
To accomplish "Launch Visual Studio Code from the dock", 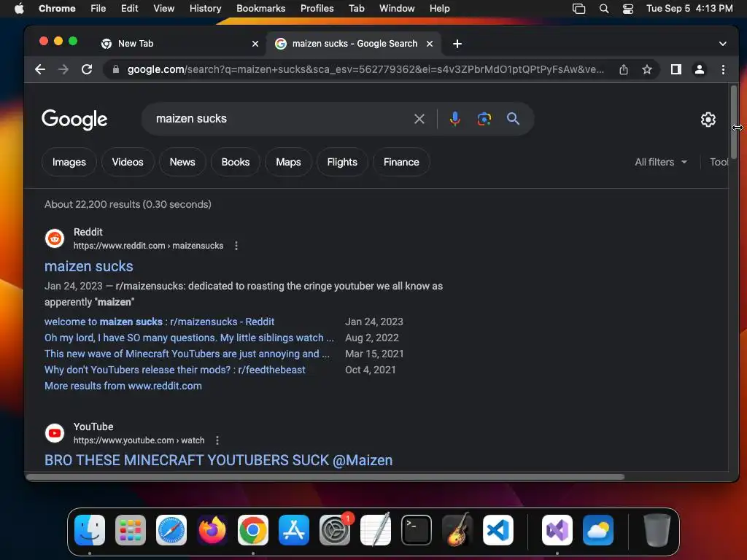I will 498,530.
